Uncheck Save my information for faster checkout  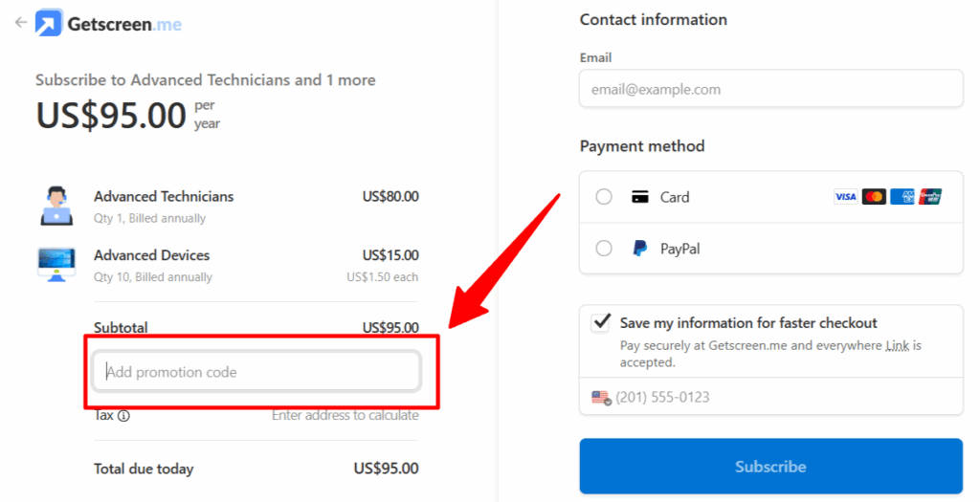pos(601,323)
